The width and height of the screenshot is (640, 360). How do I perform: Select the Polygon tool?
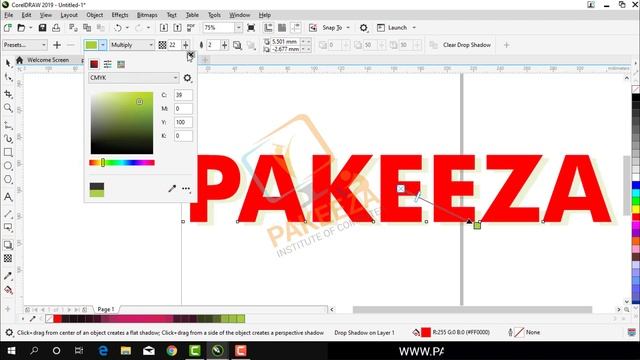pos(8,180)
